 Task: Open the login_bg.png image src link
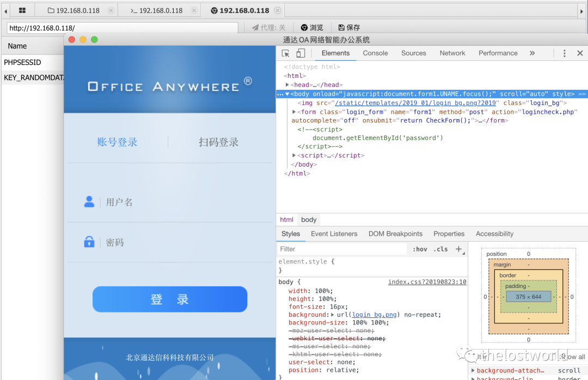[x=415, y=103]
